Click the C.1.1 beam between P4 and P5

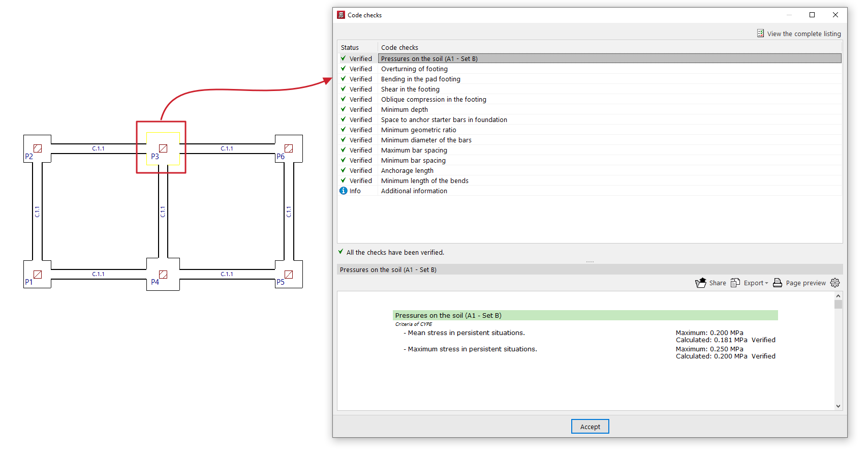[227, 275]
